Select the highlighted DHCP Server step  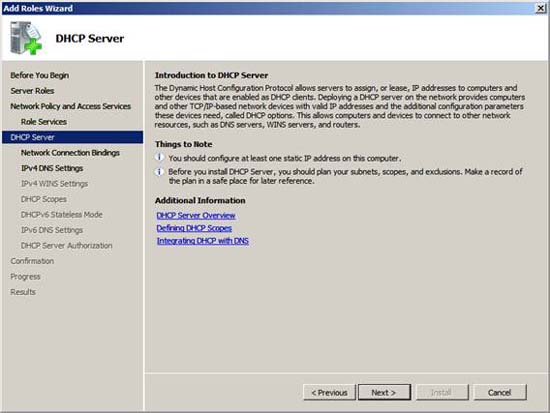coord(73,137)
